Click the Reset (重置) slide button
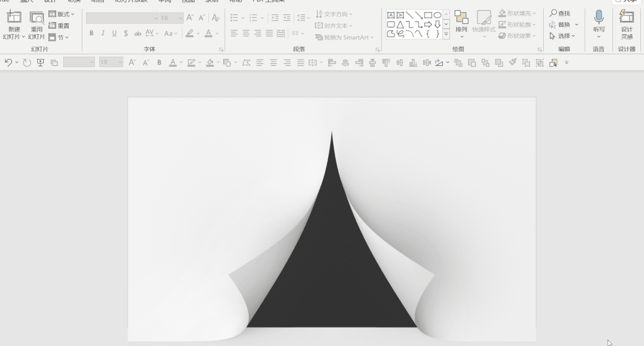Screen dimensions: 644x346 (x=59, y=26)
